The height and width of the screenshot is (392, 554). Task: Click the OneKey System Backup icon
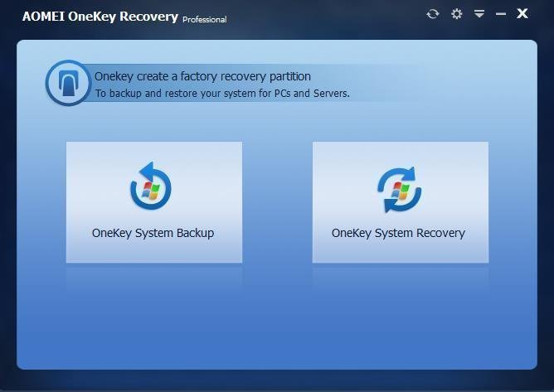[151, 186]
